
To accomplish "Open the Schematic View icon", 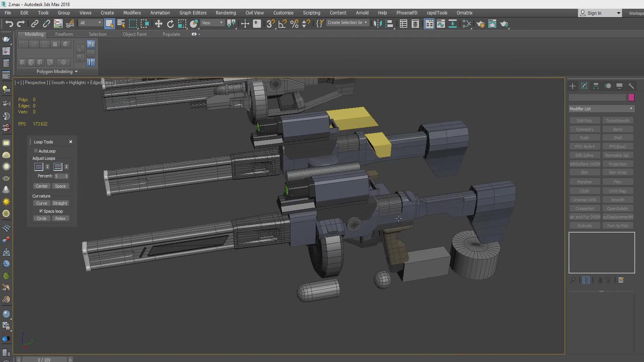I will 453,24.
